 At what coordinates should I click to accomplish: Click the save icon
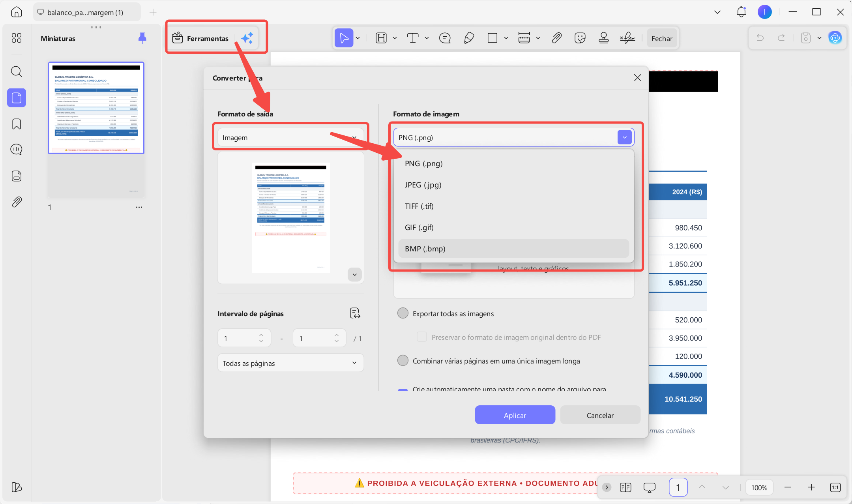(805, 38)
